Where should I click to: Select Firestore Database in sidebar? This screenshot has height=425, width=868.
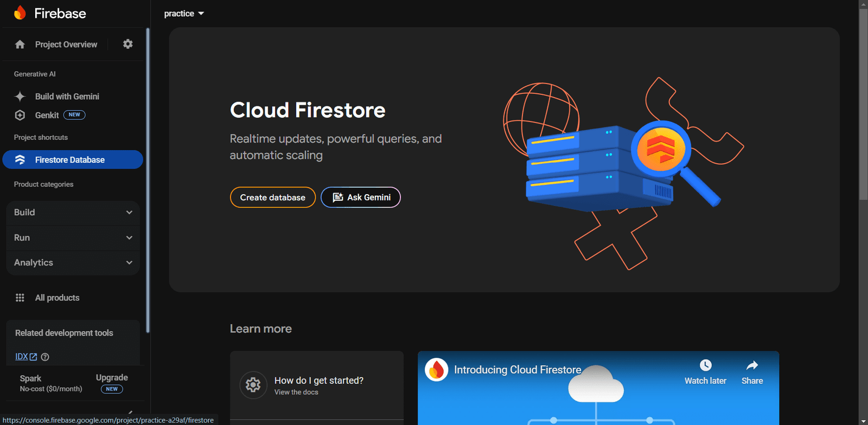coord(69,160)
